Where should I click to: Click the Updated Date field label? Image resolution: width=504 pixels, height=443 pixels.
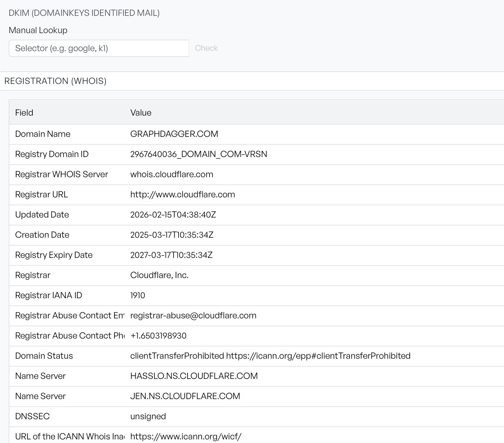[x=42, y=215]
